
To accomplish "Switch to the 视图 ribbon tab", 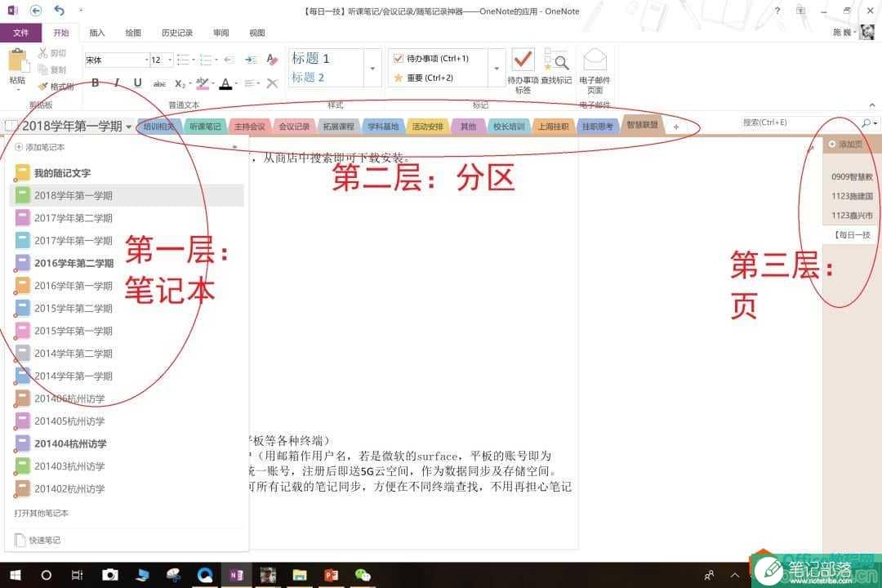I will (257, 33).
